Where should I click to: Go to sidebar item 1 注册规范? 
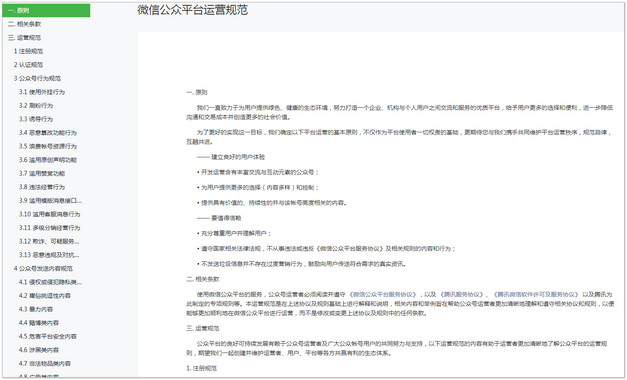28,51
